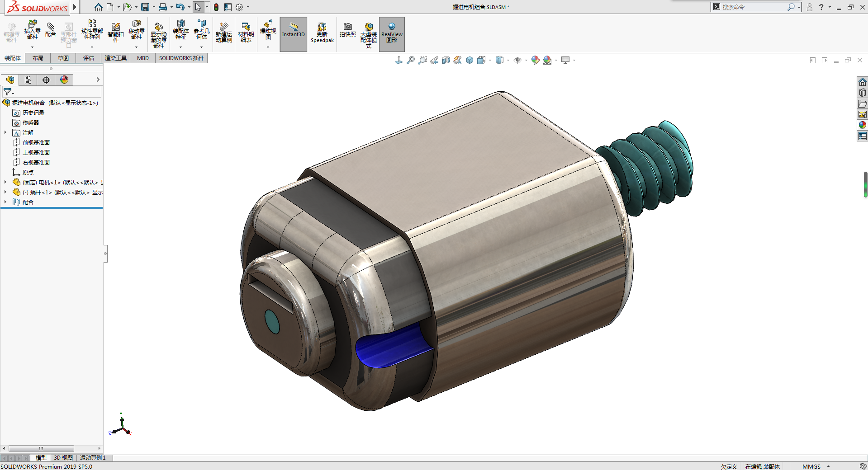Screen dimensions: 868x470
Task: Click the 拍快照 snapshot camera icon
Action: click(347, 30)
